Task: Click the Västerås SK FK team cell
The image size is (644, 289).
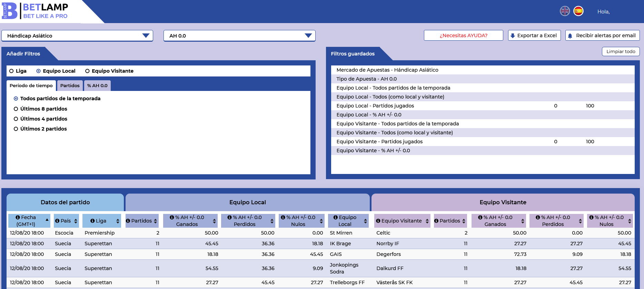Action: pos(395,282)
